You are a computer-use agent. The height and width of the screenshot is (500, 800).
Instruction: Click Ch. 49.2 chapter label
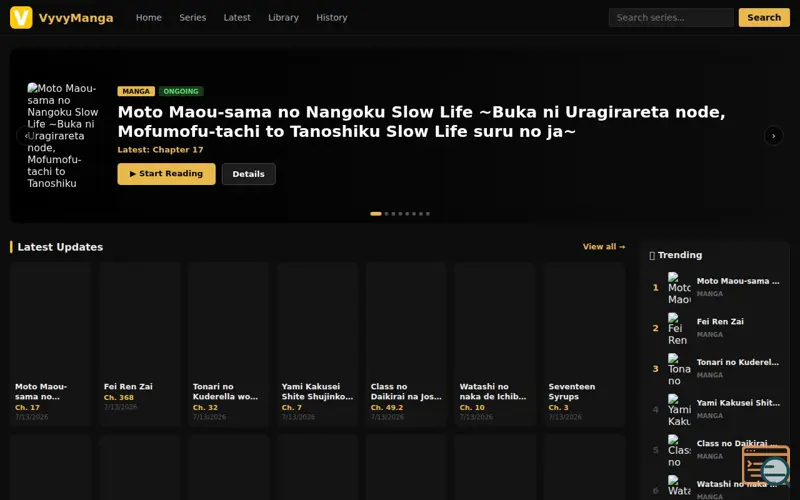point(387,407)
